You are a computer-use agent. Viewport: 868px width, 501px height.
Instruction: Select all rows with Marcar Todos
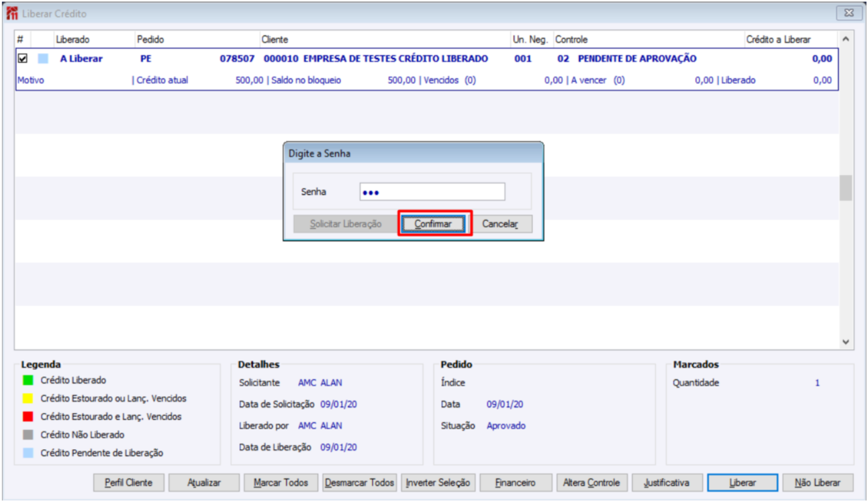[281, 482]
